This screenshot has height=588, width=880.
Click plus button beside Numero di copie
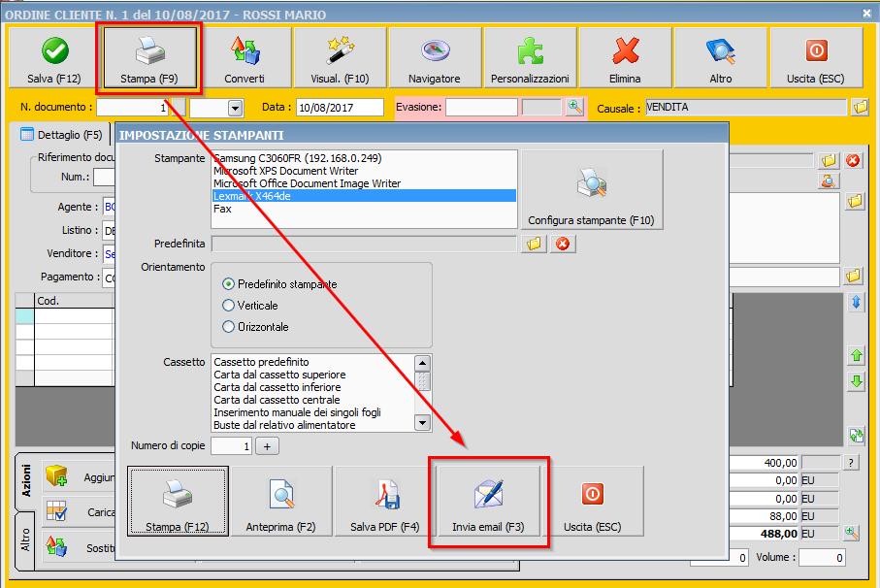[267, 446]
